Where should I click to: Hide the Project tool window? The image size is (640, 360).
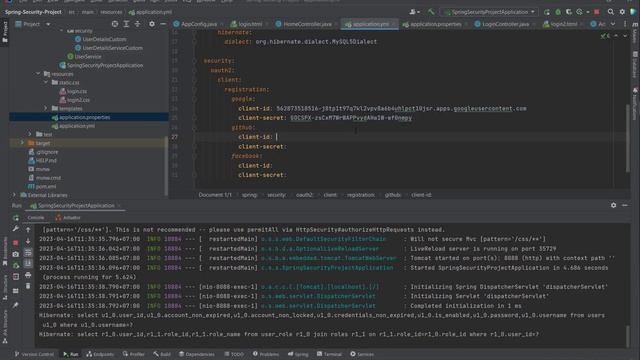click(163, 24)
